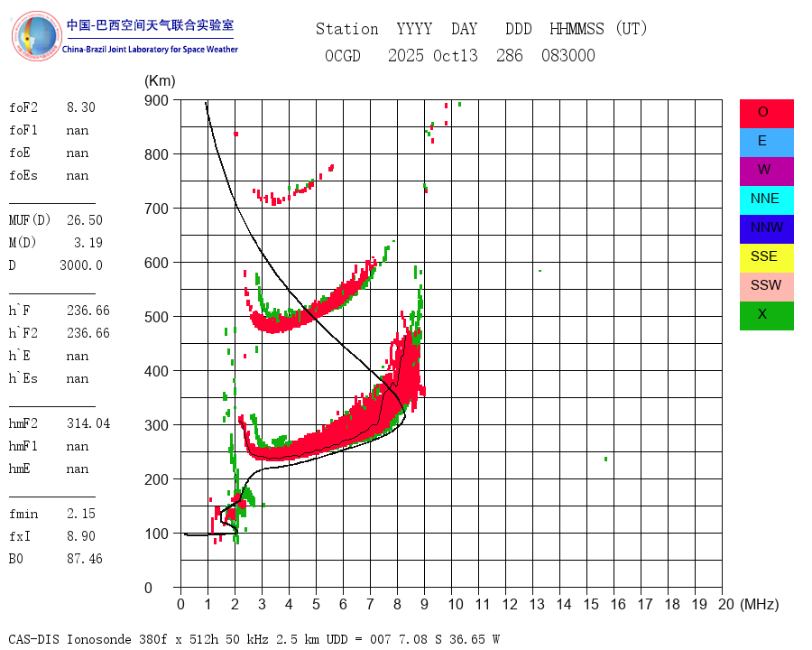Click the h`Es parameter label
Image resolution: width=812 pixels, height=650 pixels.
pyautogui.click(x=23, y=378)
